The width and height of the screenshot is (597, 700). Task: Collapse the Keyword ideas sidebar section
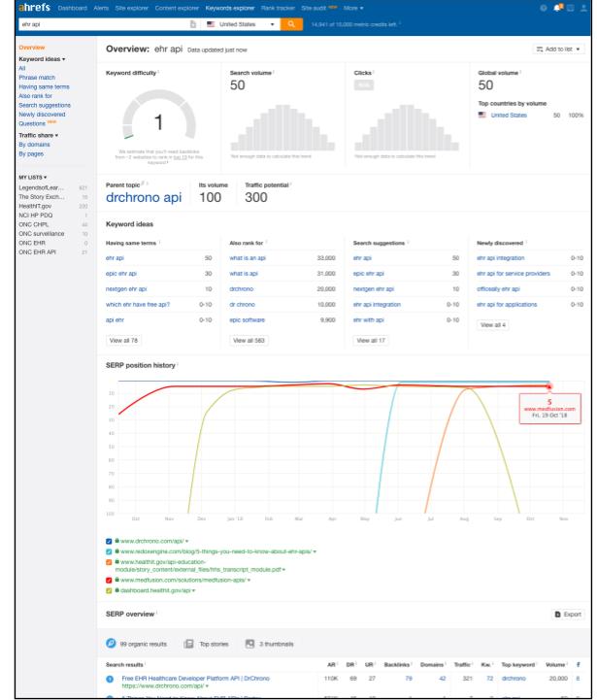(42, 59)
